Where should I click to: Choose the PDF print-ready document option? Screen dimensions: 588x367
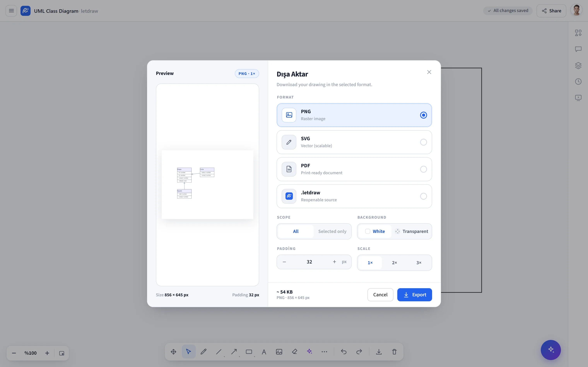point(354,169)
